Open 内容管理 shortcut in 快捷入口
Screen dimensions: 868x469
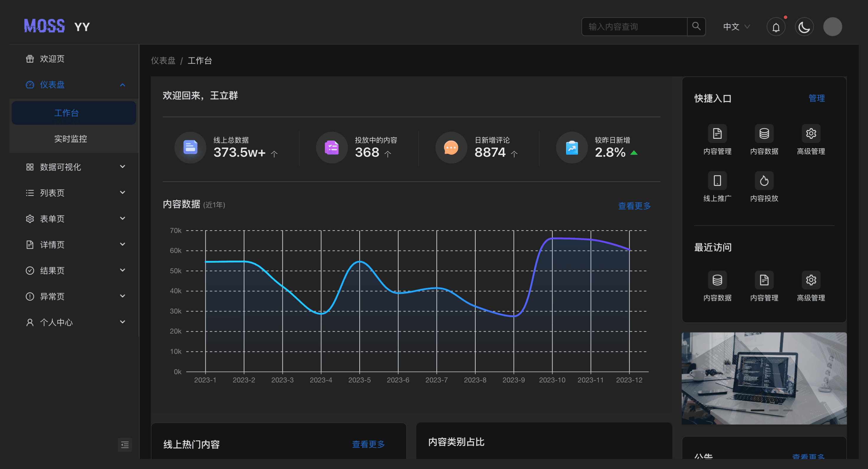[717, 140]
